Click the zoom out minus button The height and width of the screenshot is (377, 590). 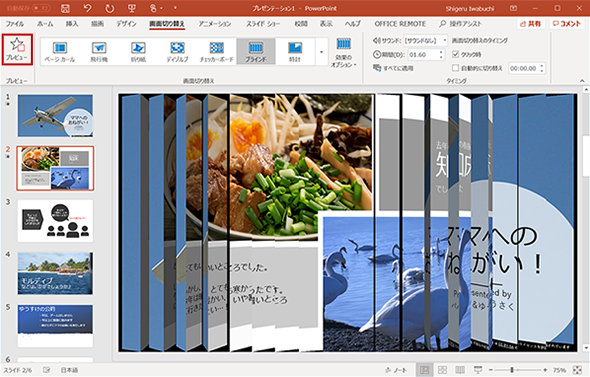491,370
